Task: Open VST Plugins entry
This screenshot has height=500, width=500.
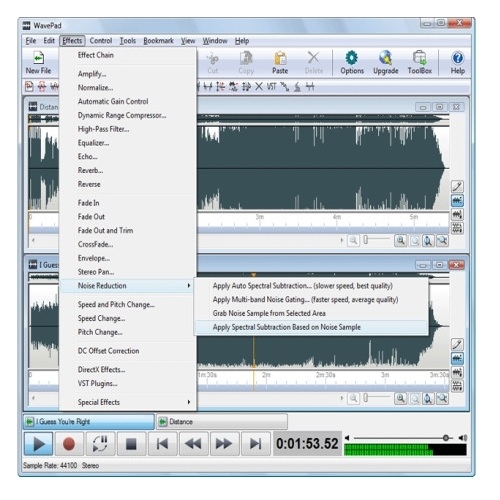Action: [128, 383]
